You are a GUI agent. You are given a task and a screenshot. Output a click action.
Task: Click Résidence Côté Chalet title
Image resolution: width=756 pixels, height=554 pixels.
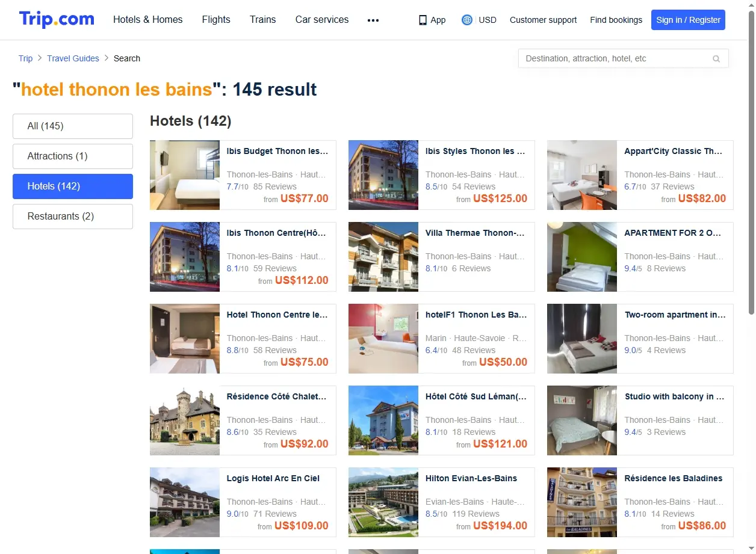click(277, 397)
